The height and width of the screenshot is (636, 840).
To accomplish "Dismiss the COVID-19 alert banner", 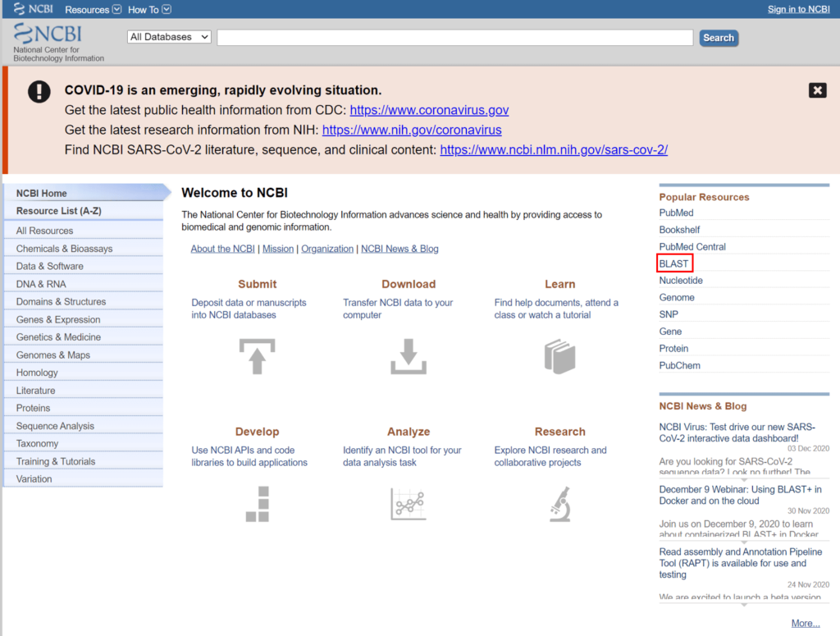I will click(818, 90).
